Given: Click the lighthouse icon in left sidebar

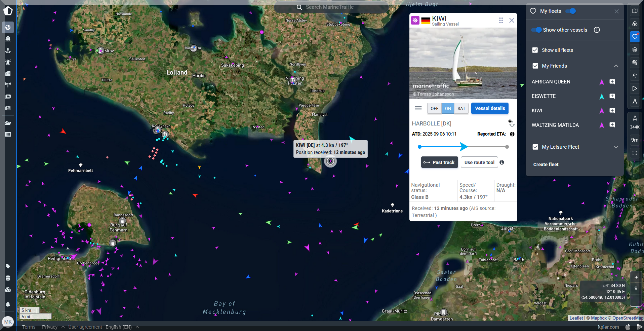Looking at the screenshot, I should [8, 62].
